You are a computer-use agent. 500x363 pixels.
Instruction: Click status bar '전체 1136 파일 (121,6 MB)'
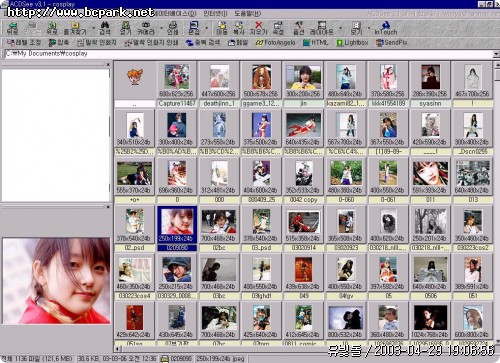pos(37,359)
